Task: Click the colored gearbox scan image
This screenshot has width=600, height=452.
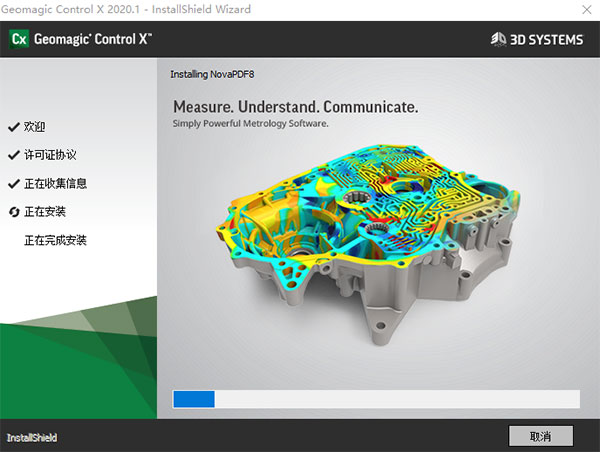Action: click(368, 245)
